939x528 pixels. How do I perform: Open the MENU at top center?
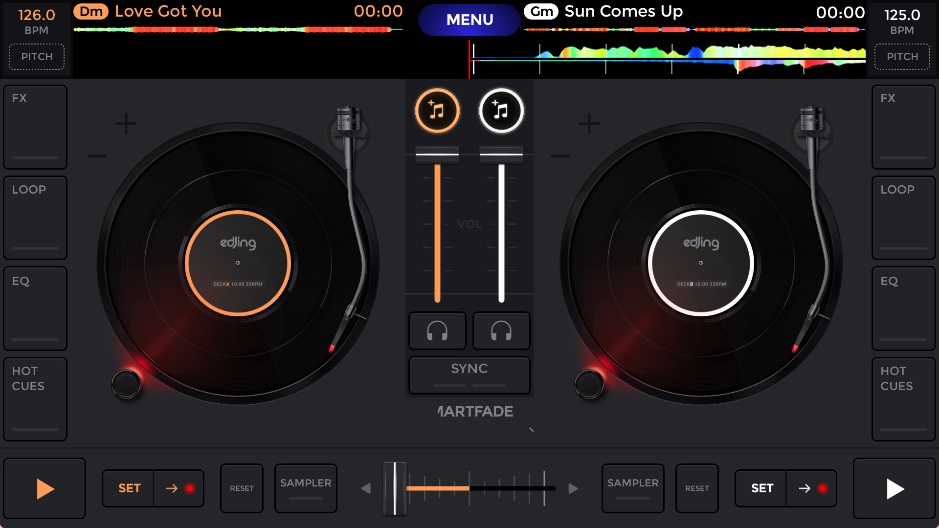click(470, 20)
